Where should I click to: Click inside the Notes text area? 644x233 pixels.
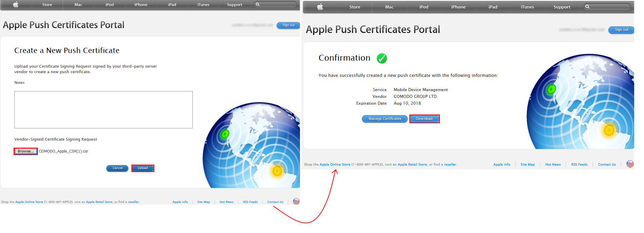click(x=103, y=110)
